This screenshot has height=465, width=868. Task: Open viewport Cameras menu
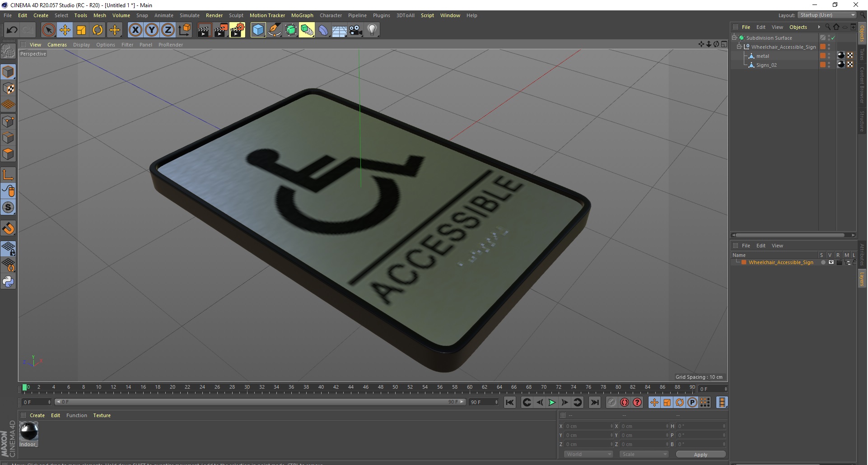coord(57,45)
